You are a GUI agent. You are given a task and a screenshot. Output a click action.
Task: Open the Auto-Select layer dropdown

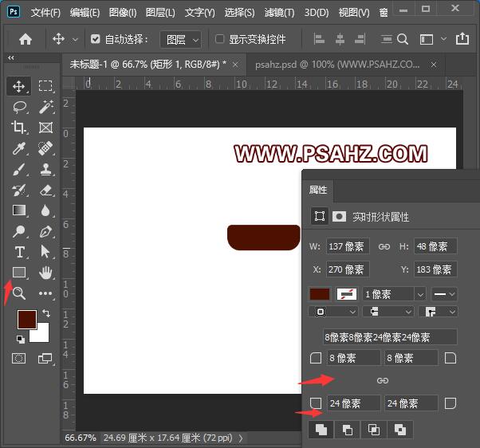coord(181,40)
